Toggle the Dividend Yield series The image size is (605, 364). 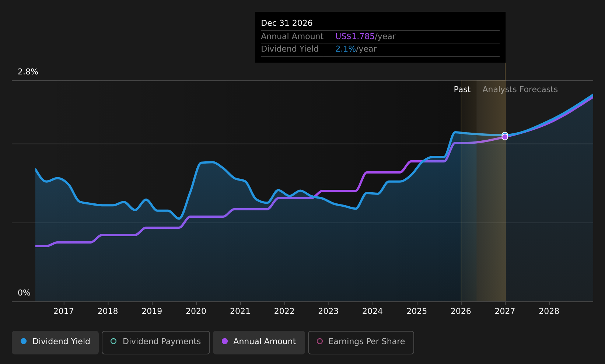click(x=55, y=342)
